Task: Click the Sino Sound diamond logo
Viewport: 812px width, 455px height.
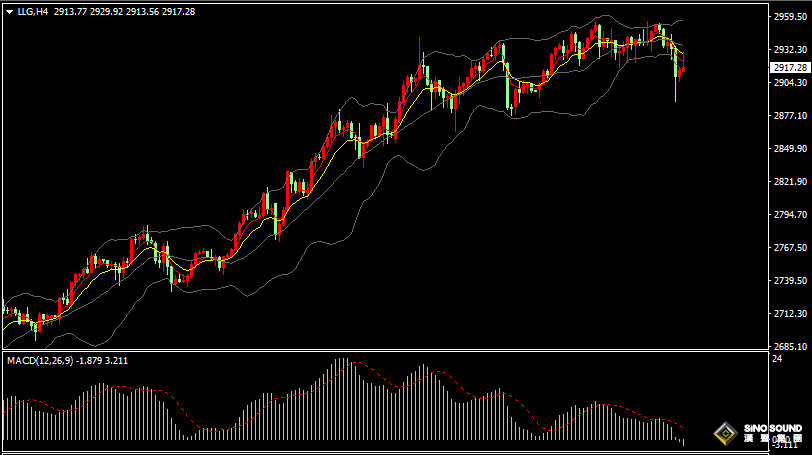Action: [724, 435]
